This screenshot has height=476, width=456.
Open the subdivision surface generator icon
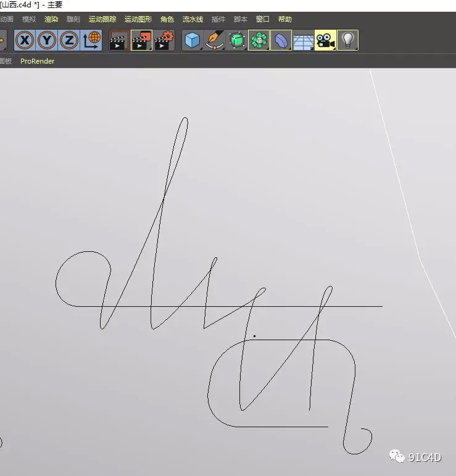(x=237, y=41)
